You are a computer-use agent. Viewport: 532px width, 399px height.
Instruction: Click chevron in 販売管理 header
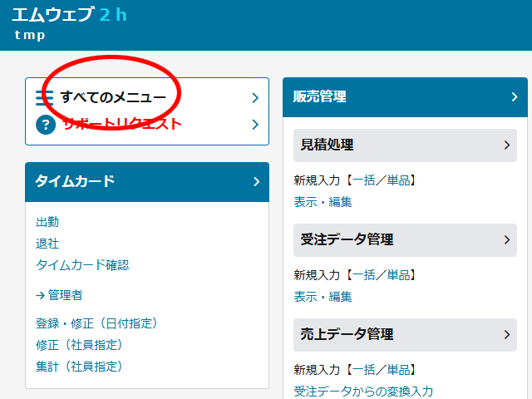tap(515, 97)
